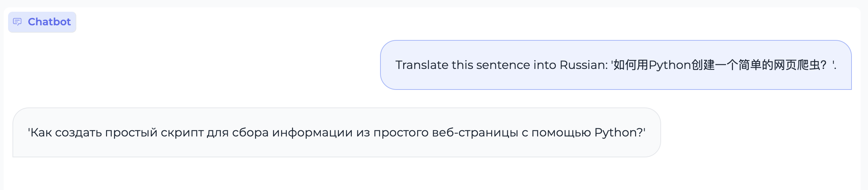Click 'Python' inside the Chinese sentence
This screenshot has height=190, width=868.
tap(670, 65)
